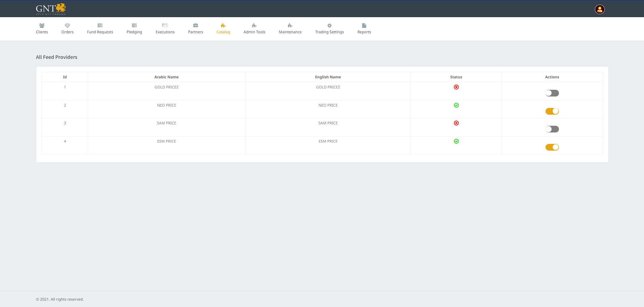Click the English Name column header
This screenshot has height=307, width=644.
[x=328, y=77]
